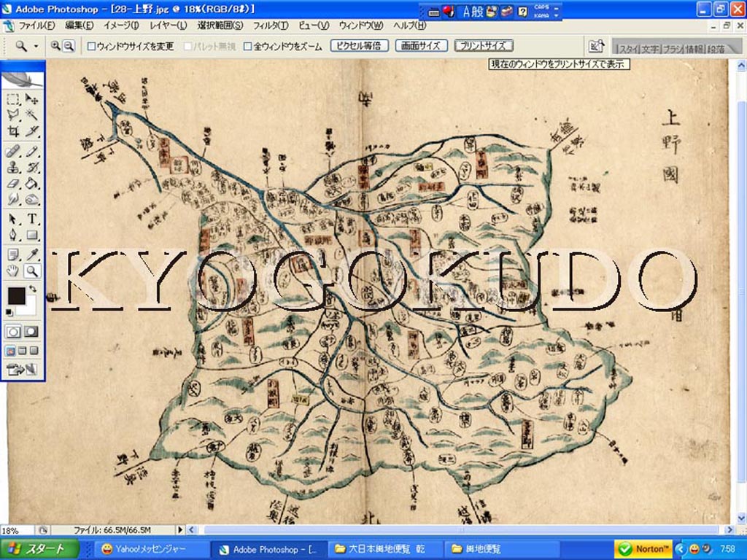Toggle 全ウィンドウをズーム checkbox
Image resolution: width=747 pixels, height=560 pixels.
[248, 46]
